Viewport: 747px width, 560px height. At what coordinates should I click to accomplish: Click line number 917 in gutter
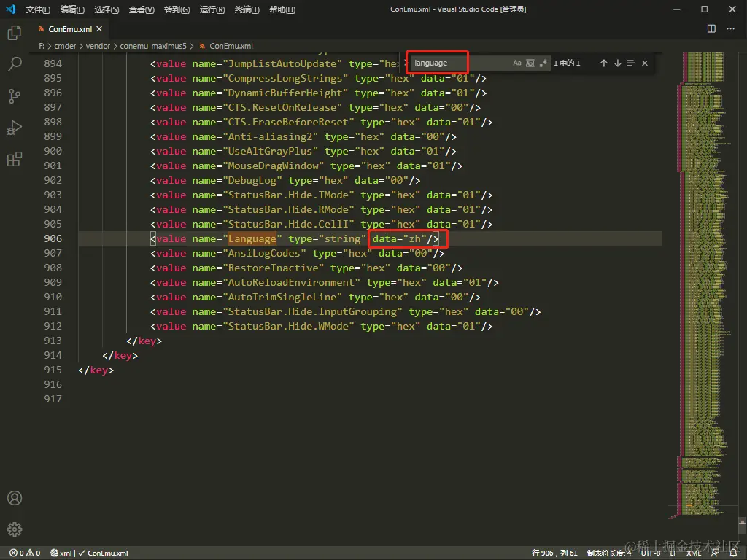coord(53,399)
